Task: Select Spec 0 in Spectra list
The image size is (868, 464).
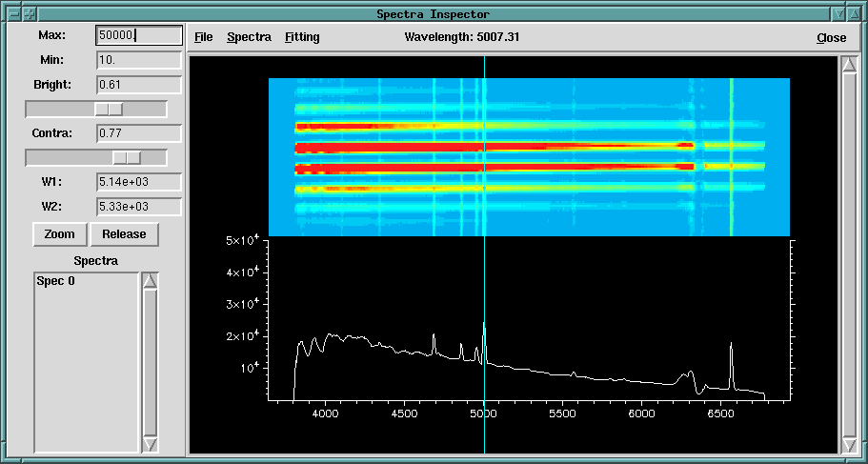Action: [56, 281]
